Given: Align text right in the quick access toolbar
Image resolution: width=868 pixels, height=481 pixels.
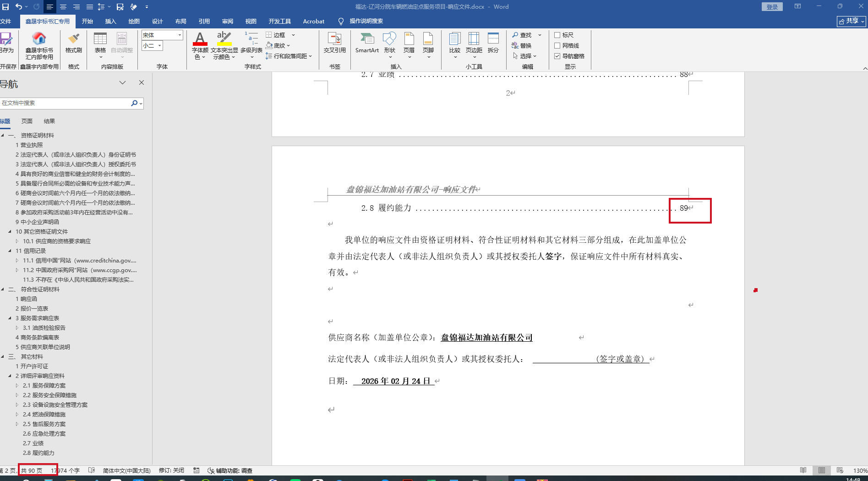Looking at the screenshot, I should pyautogui.click(x=76, y=7).
